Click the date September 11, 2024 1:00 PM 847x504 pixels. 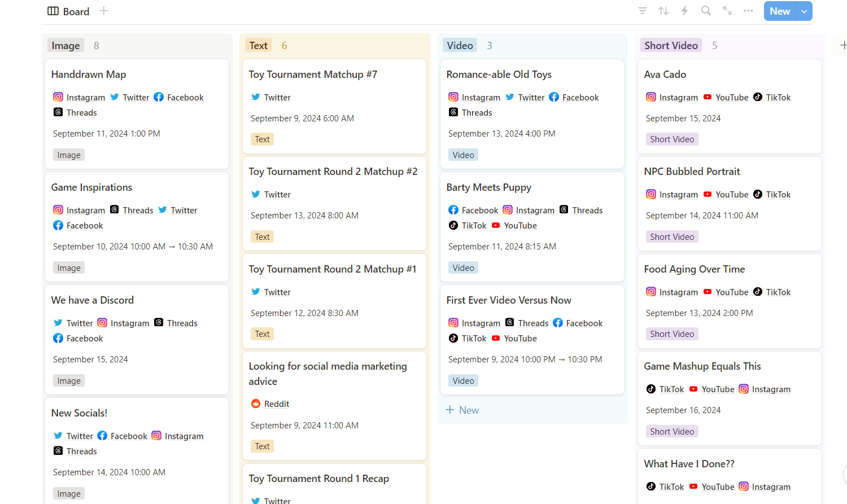coord(107,134)
